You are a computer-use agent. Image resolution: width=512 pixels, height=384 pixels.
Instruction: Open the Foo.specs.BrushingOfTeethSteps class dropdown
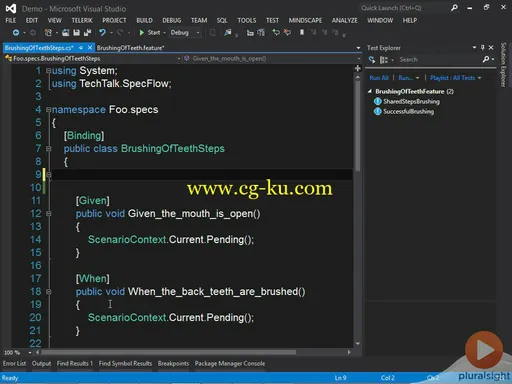pos(179,58)
